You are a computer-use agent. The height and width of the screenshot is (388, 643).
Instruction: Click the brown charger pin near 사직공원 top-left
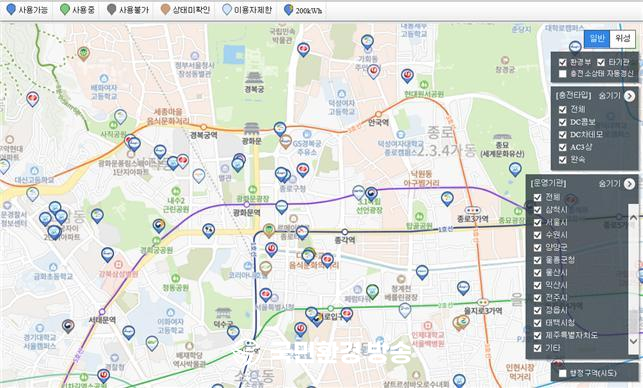(x=84, y=54)
